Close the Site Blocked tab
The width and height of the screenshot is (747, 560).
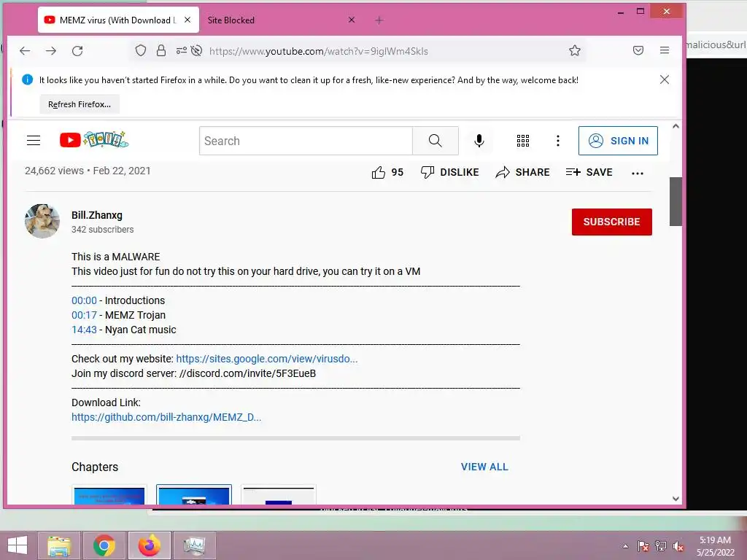coord(352,20)
